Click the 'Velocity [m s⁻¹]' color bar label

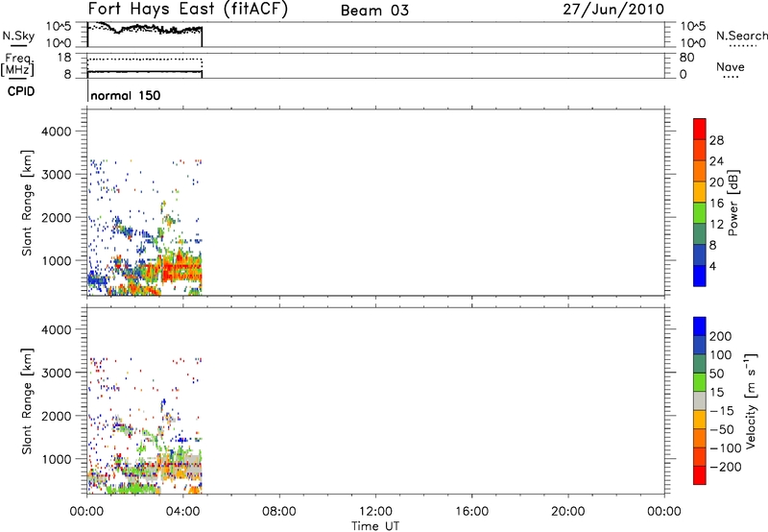point(751,400)
